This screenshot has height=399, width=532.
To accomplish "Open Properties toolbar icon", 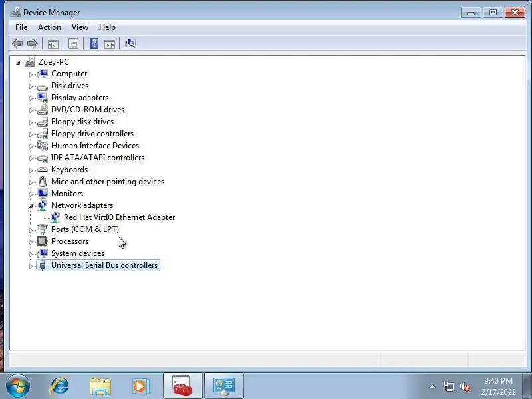I will pyautogui.click(x=73, y=43).
